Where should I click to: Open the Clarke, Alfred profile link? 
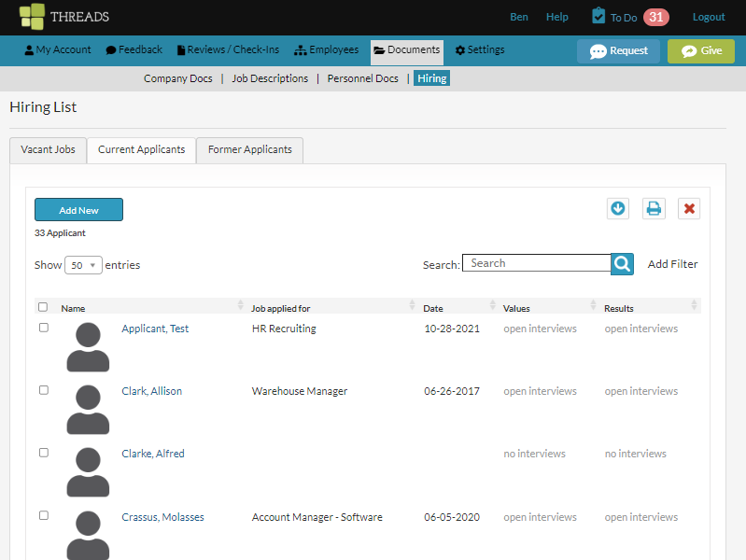point(153,454)
